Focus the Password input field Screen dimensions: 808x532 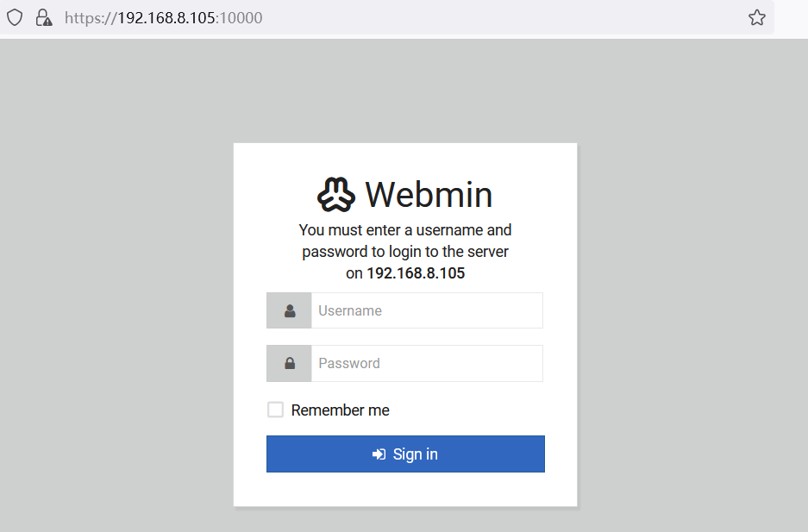[x=427, y=363]
